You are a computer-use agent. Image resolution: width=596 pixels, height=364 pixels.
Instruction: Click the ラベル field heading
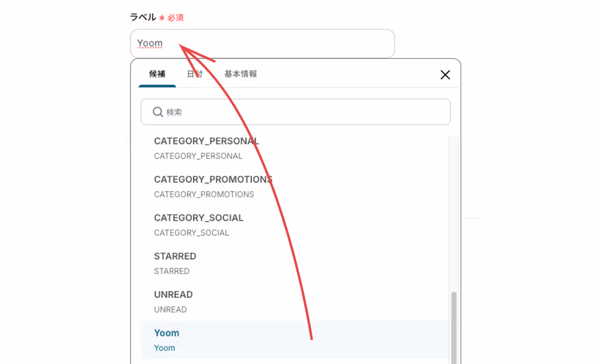[143, 17]
